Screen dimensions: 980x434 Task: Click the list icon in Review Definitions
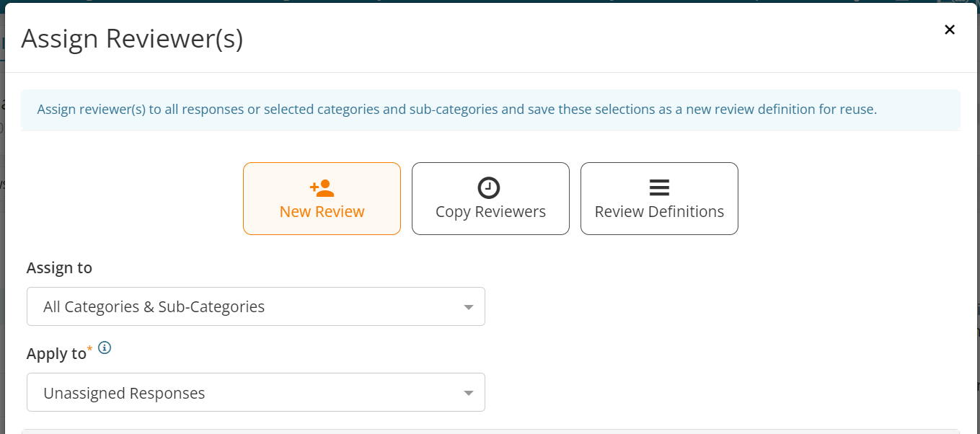[659, 188]
